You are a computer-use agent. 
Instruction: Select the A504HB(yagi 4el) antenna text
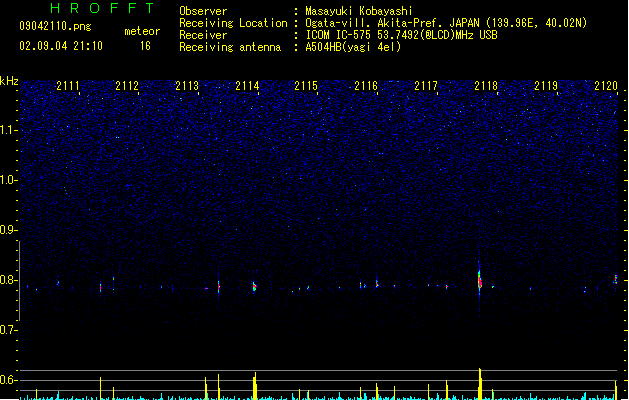(x=353, y=47)
